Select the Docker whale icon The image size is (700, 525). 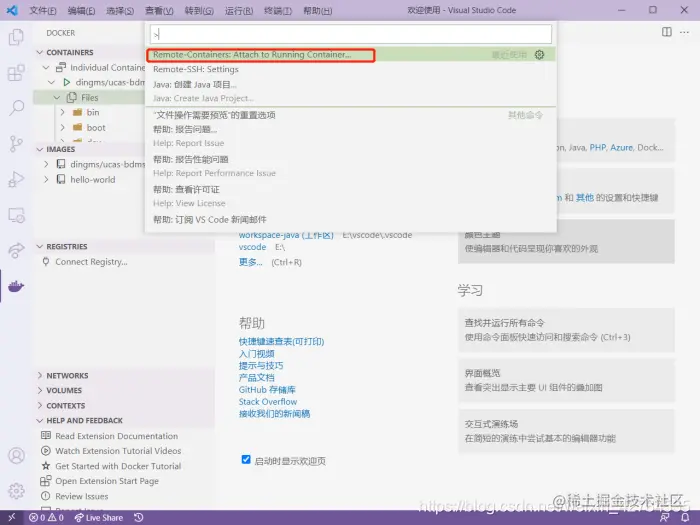click(16, 286)
